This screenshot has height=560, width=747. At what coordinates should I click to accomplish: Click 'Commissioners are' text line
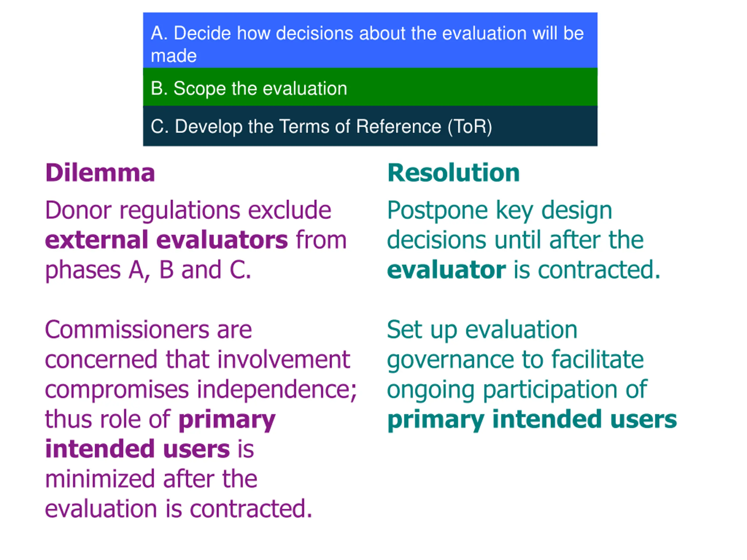tap(148, 330)
